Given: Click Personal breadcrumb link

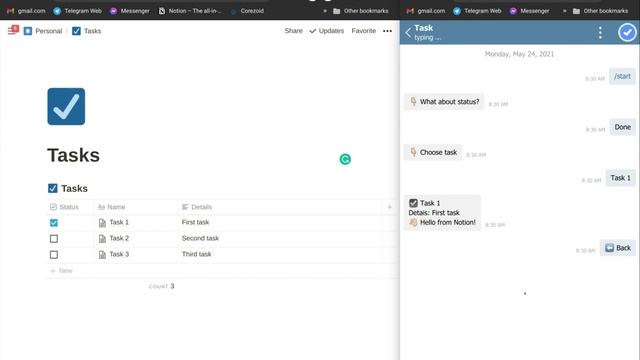Looking at the screenshot, I should pos(49,31).
